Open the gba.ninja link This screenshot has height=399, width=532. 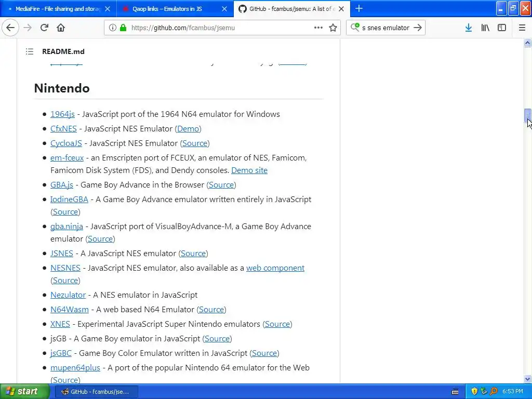click(66, 227)
